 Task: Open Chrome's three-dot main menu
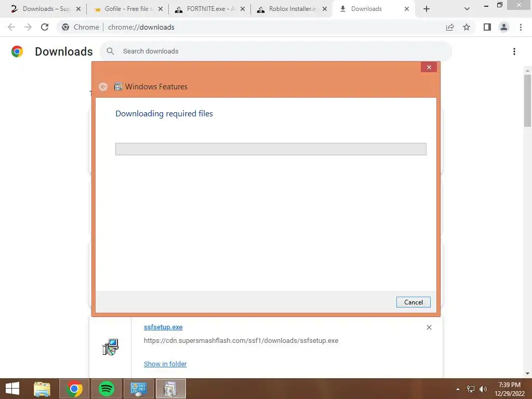521,27
